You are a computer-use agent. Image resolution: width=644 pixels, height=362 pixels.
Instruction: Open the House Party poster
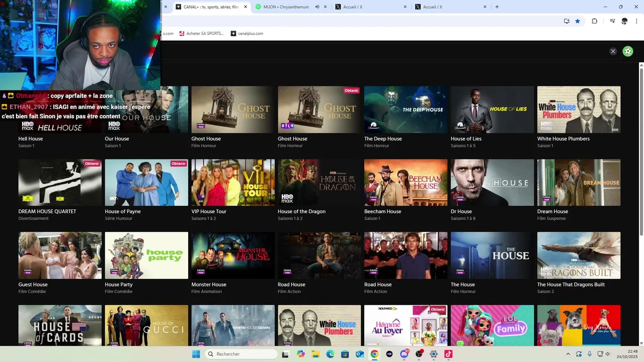pos(146,255)
